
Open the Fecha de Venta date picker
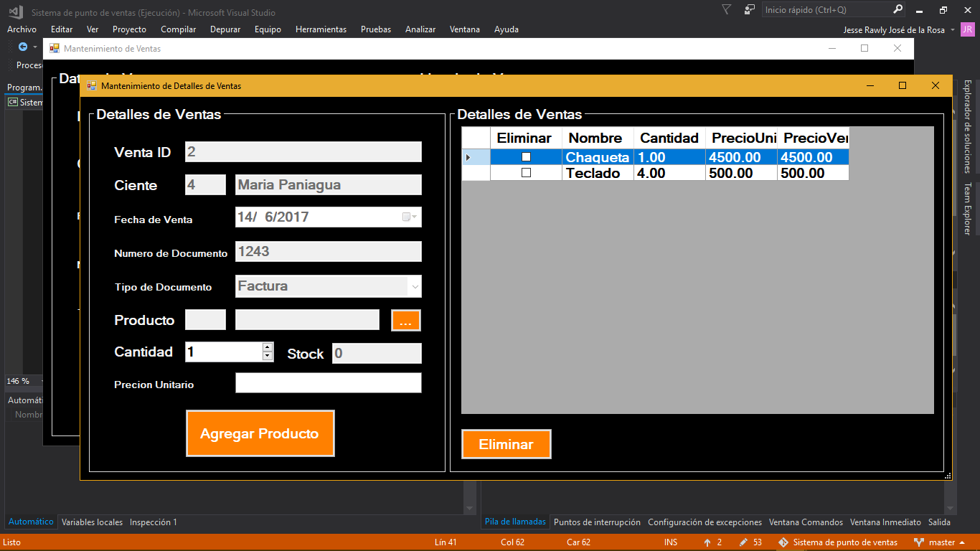click(x=410, y=217)
